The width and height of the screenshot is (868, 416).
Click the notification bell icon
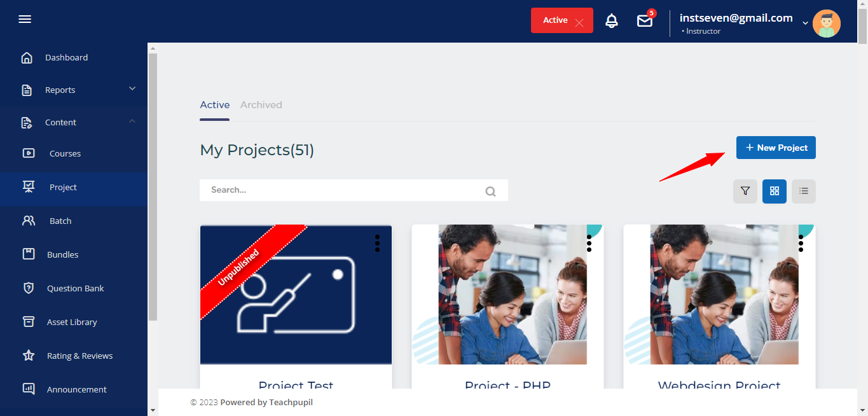click(x=611, y=21)
